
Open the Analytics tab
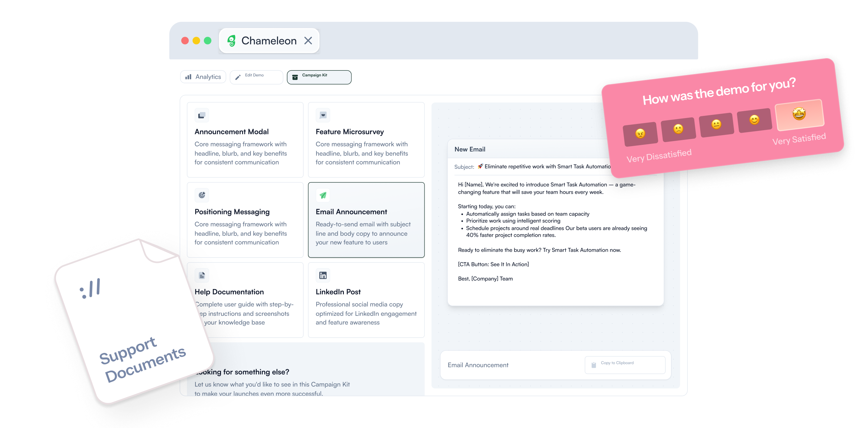(203, 77)
